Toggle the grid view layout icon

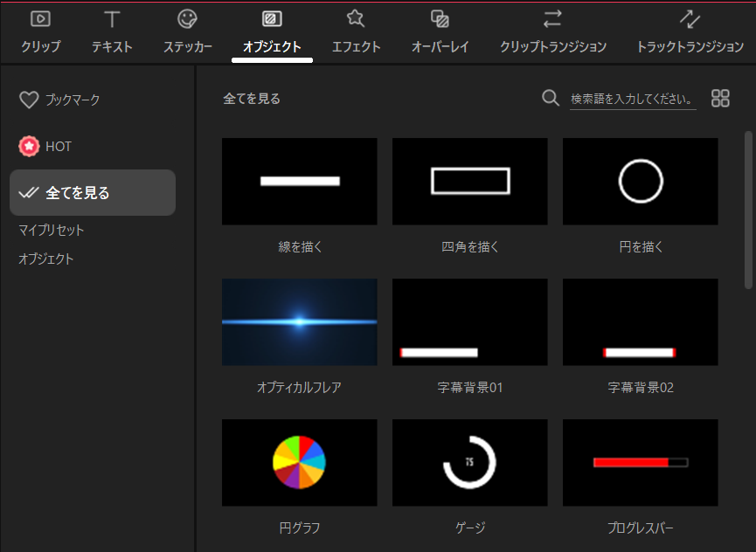[720, 98]
